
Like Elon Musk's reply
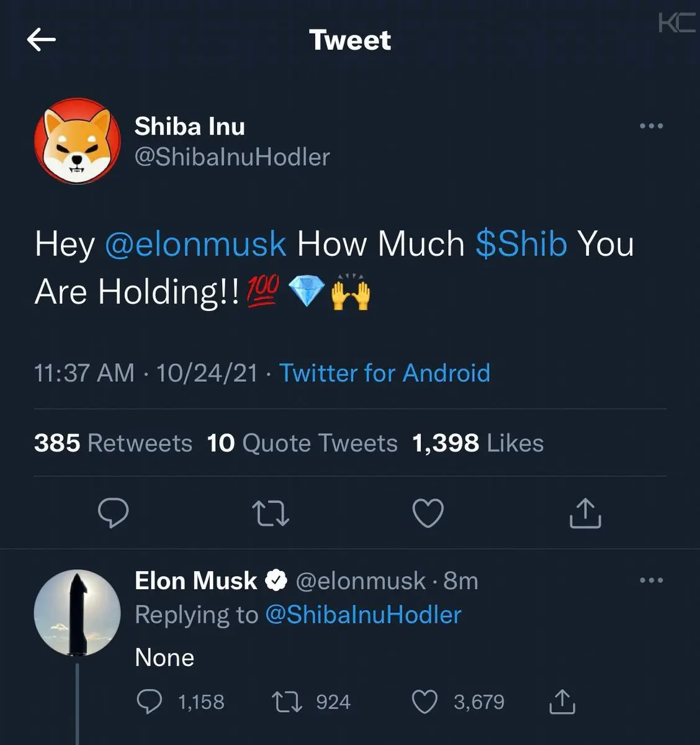click(x=425, y=702)
